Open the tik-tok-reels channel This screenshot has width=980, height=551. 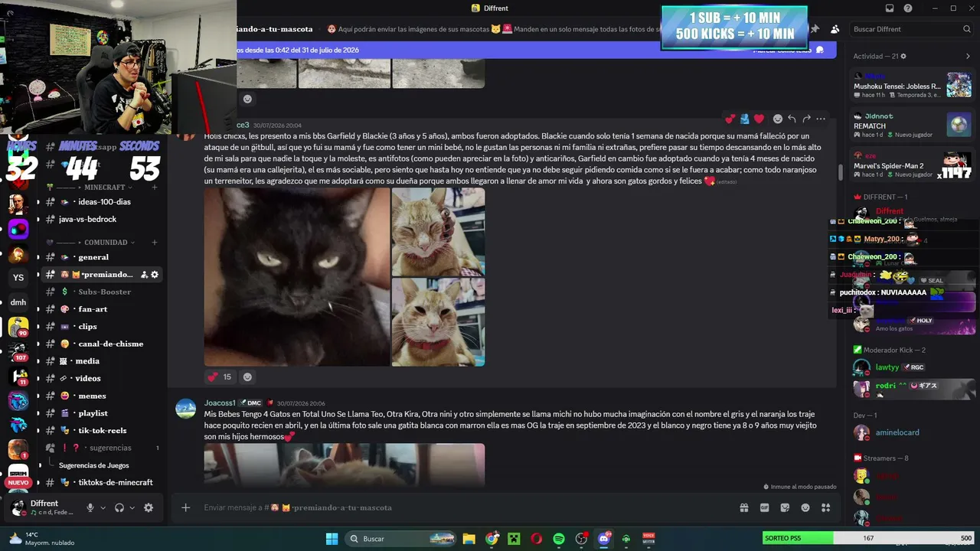click(x=103, y=431)
